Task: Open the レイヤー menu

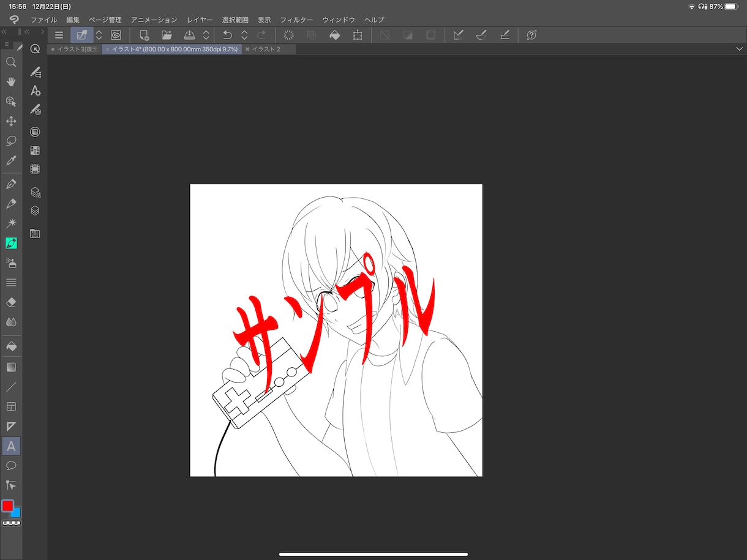Action: [200, 20]
